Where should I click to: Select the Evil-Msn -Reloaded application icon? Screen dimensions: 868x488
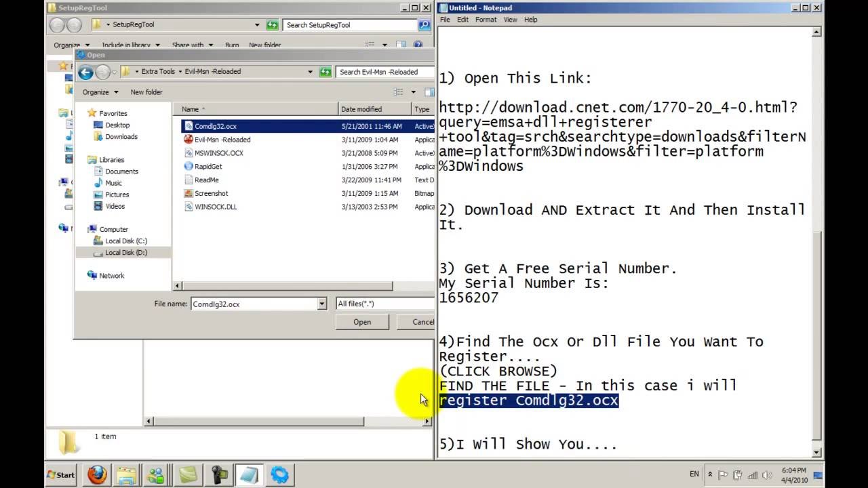click(x=189, y=140)
